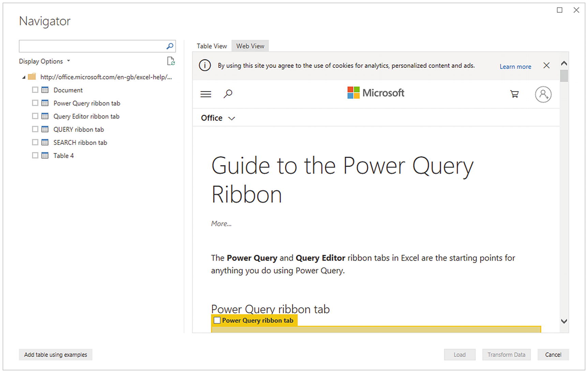The width and height of the screenshot is (588, 373).
Task: Dismiss the cookie banner with its X
Action: (546, 65)
